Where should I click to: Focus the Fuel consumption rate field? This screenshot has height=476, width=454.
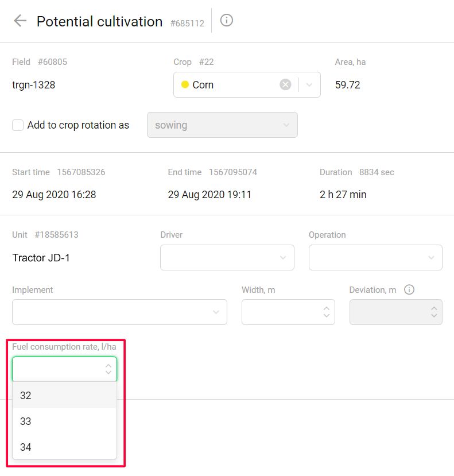(x=57, y=369)
